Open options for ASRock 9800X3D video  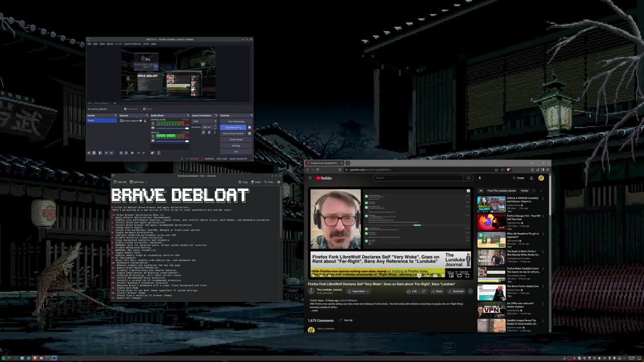[543, 199]
